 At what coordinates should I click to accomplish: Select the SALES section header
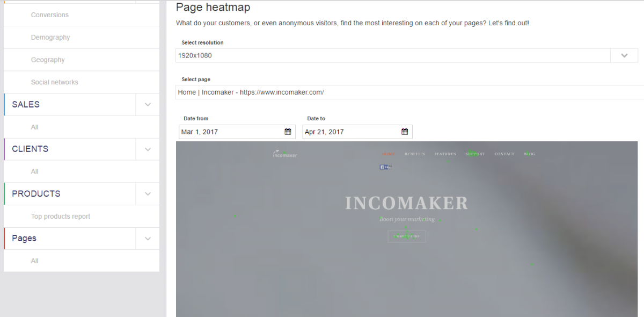pos(70,105)
